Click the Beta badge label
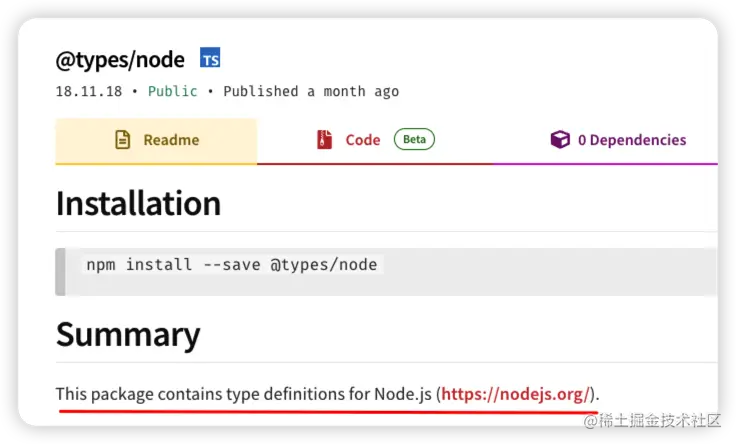 (x=414, y=139)
